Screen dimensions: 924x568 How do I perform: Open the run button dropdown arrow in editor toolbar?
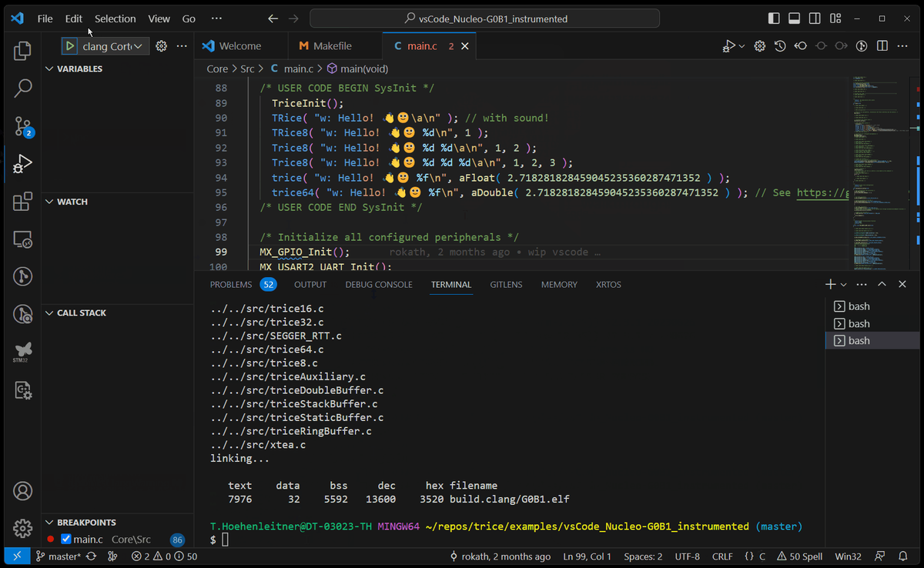point(742,46)
